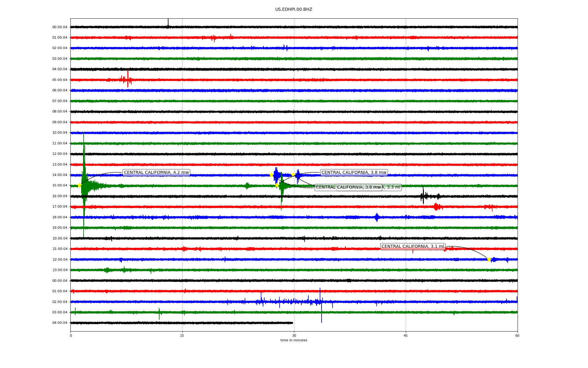Click the 10:00:04 trace label

[60, 133]
